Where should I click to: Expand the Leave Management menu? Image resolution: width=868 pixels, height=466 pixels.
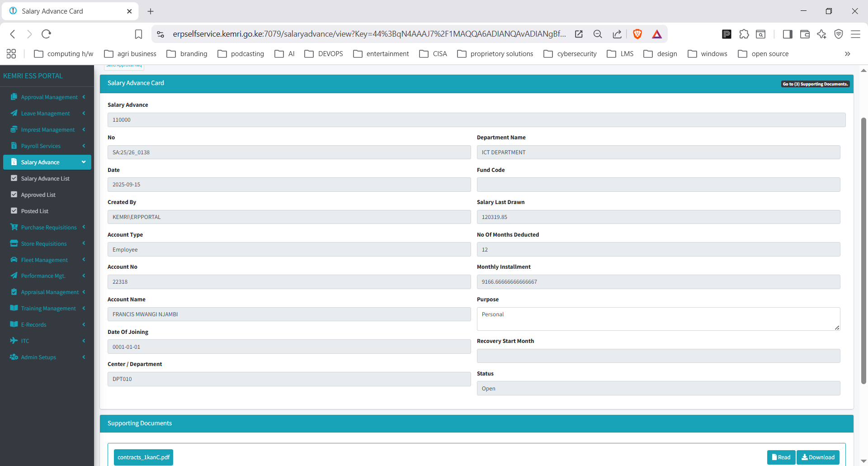(45, 114)
